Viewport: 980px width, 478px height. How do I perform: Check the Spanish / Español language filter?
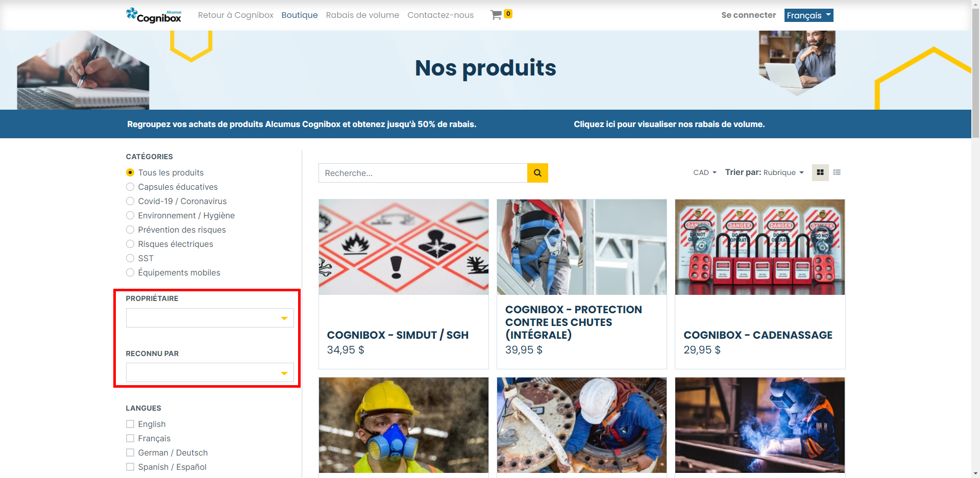coord(130,467)
